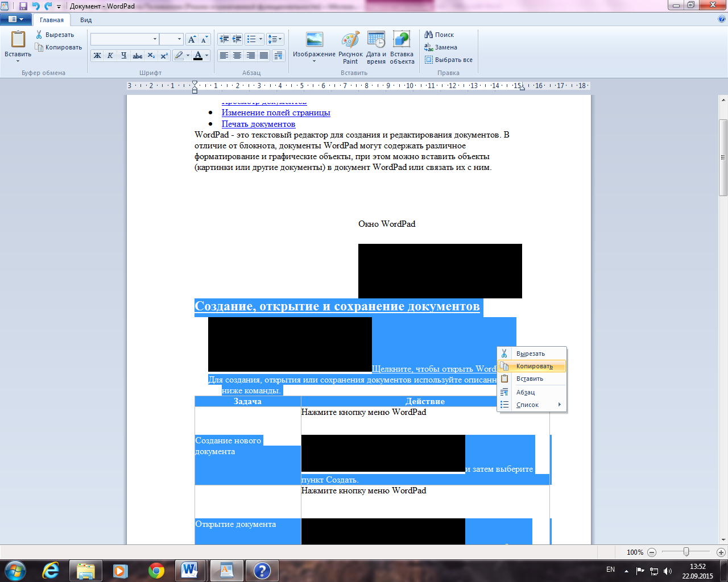Align text right

point(251,55)
